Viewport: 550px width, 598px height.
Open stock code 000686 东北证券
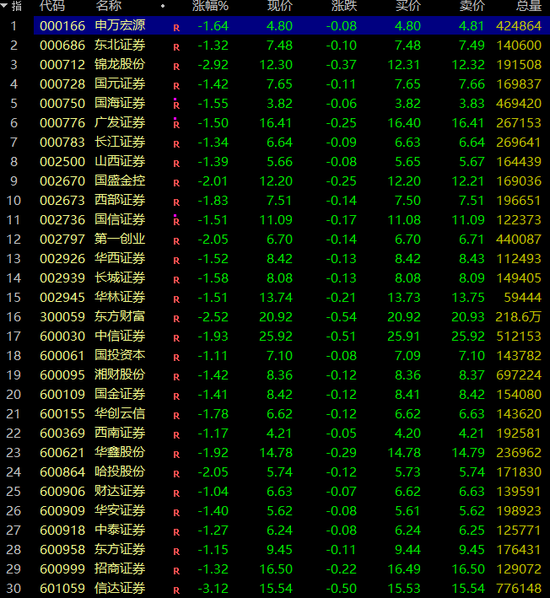pyautogui.click(x=62, y=45)
